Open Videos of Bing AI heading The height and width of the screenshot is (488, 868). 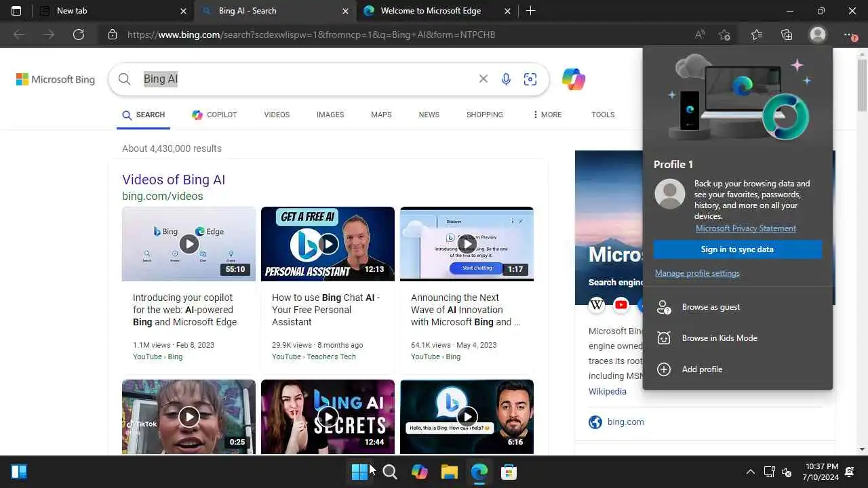point(174,180)
